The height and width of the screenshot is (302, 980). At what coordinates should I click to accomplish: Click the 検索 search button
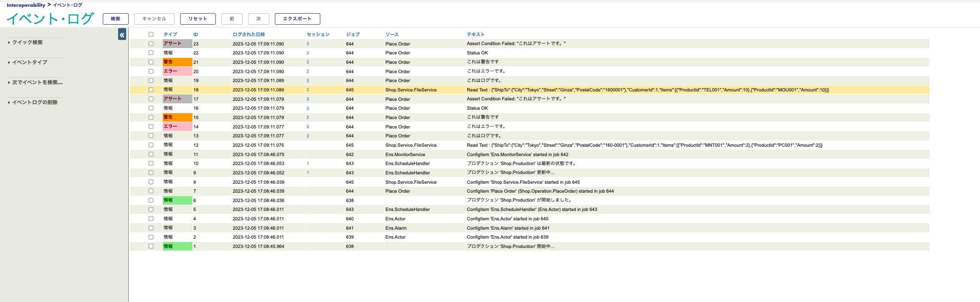(x=116, y=19)
